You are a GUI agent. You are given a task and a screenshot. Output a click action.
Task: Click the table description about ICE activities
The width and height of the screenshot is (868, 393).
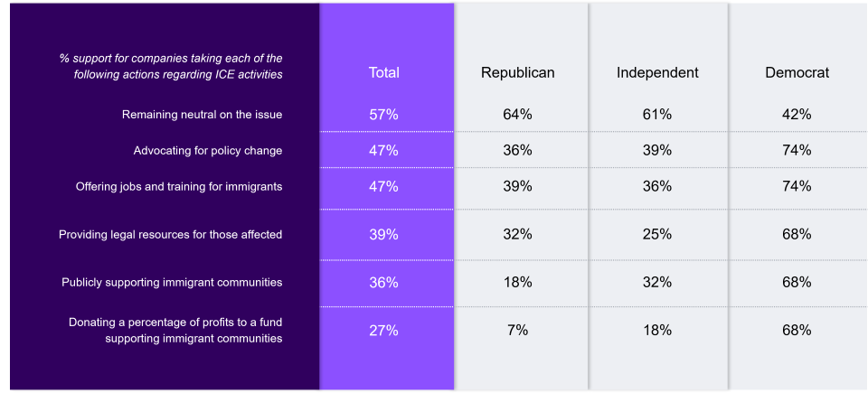click(x=171, y=66)
